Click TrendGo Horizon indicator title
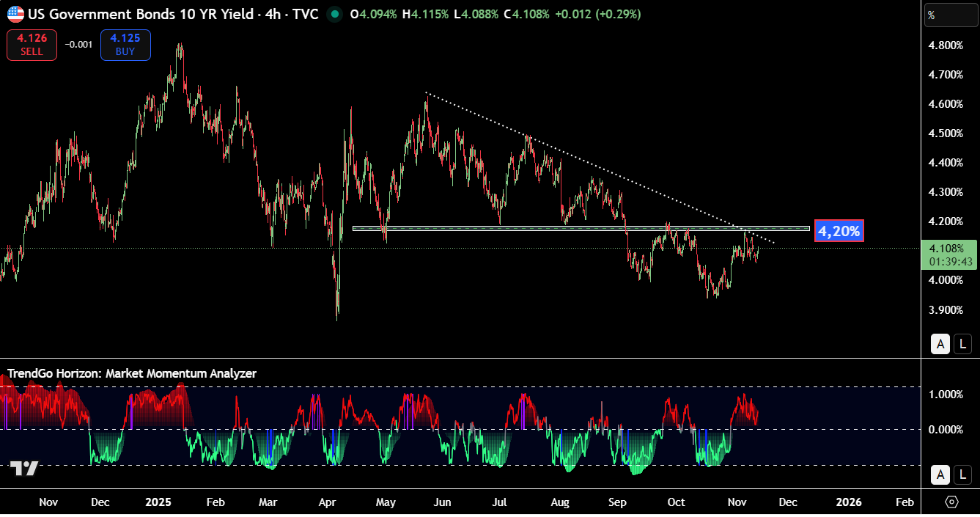 132,373
